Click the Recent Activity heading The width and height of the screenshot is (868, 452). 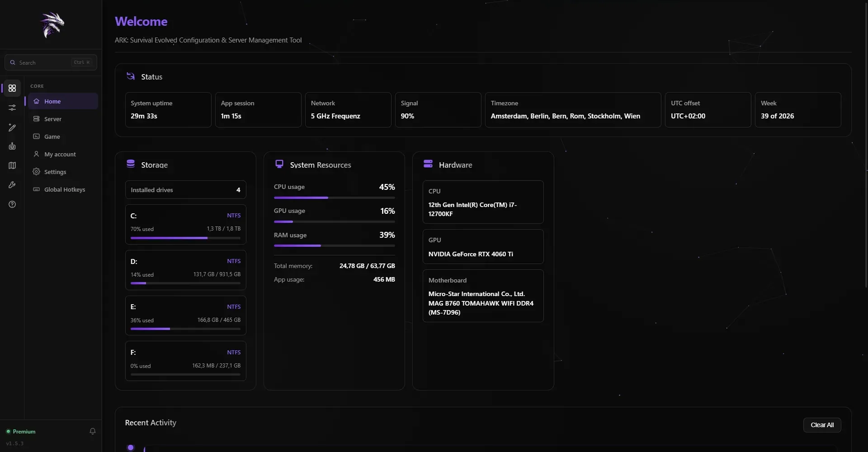tap(151, 423)
